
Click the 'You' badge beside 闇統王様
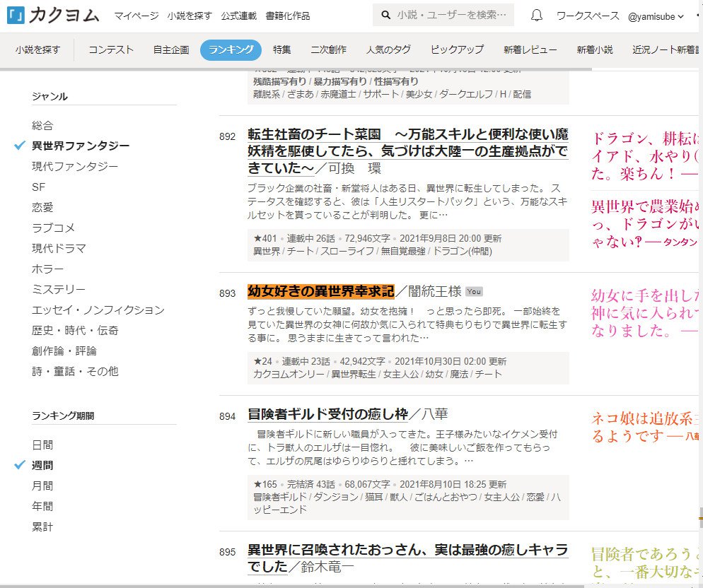(474, 292)
